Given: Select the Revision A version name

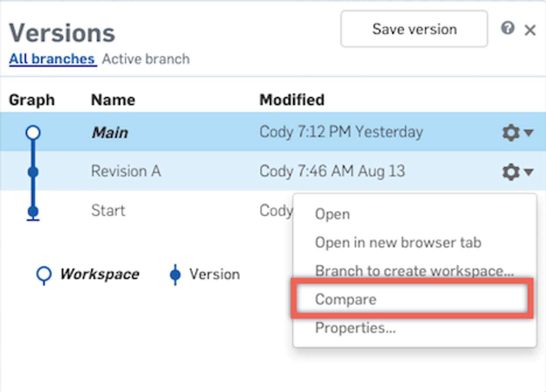Looking at the screenshot, I should [x=126, y=171].
